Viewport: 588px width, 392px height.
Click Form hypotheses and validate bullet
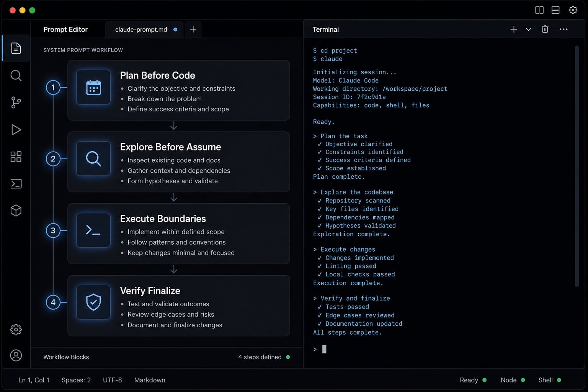173,181
